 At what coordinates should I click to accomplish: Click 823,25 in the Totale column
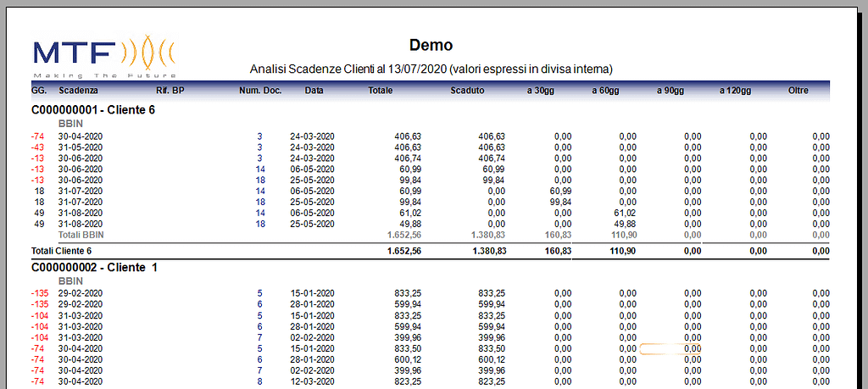pyautogui.click(x=408, y=382)
